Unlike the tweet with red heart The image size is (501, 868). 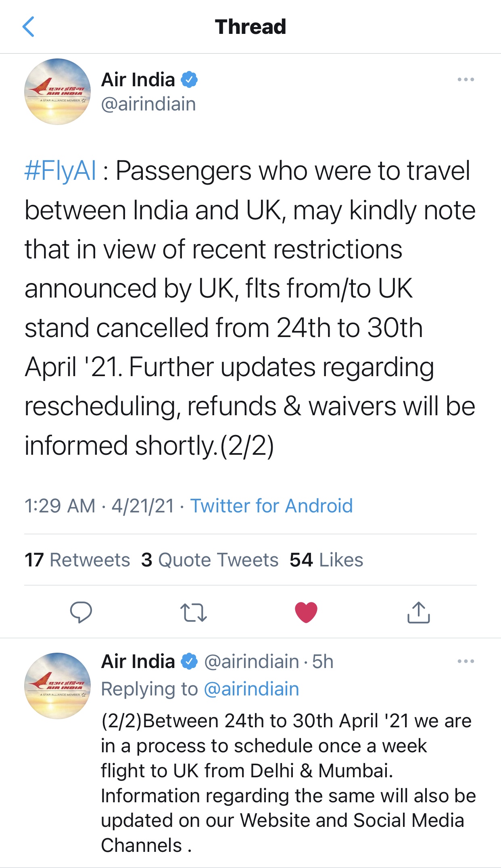306,612
